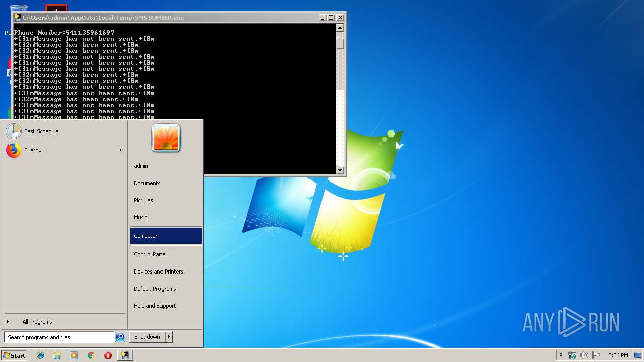Click the search magnifier button
This screenshot has height=362, width=644.
[x=120, y=337]
